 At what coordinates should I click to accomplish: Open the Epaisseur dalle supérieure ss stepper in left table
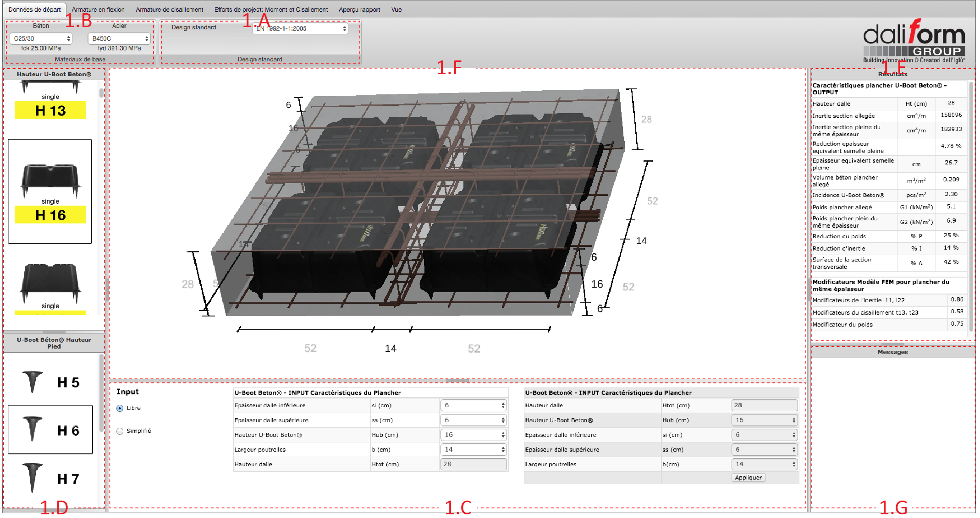(473, 420)
